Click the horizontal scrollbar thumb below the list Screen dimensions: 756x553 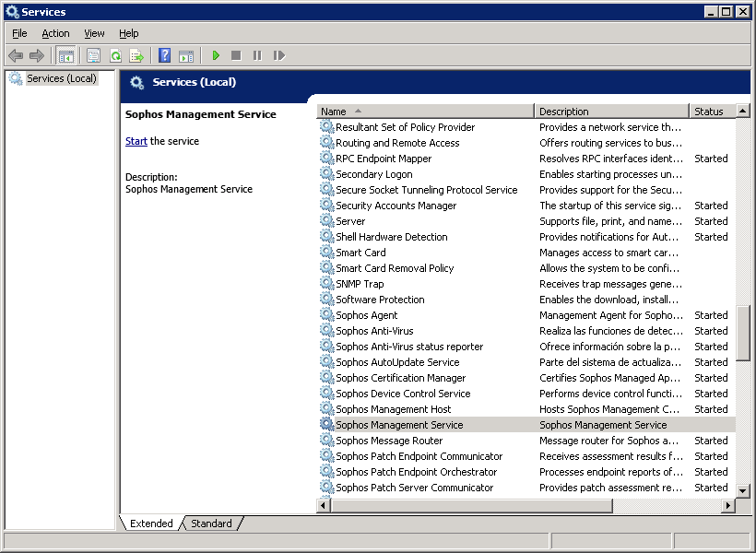(471, 505)
